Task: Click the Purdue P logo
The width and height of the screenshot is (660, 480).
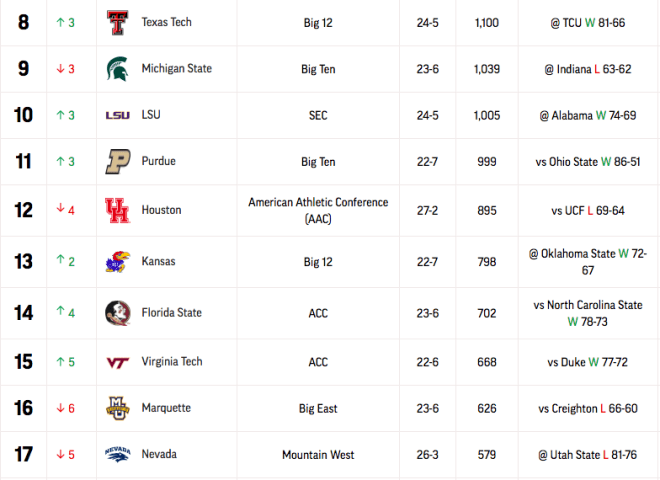Action: coord(117,161)
